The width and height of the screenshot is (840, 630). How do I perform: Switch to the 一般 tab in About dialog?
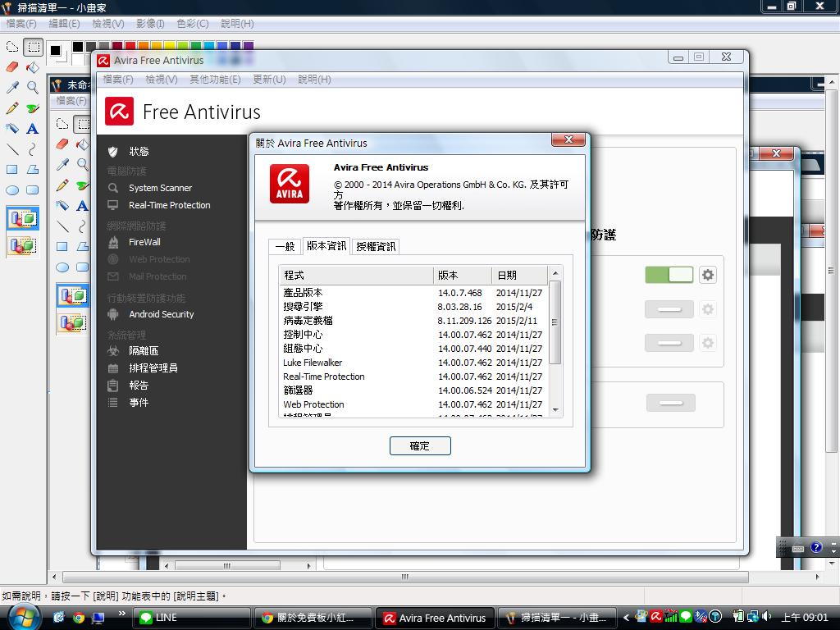pos(285,246)
